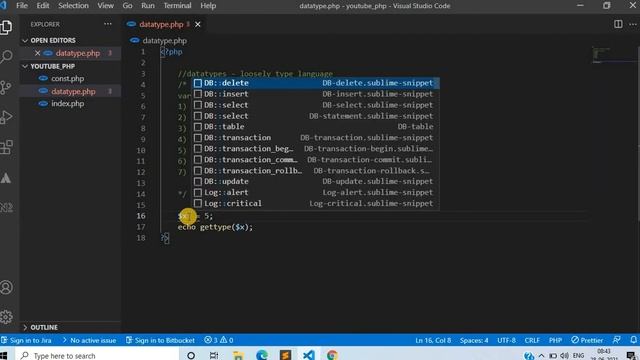This screenshot has width=640, height=360.
Task: Open Source Control view in activity bar
Action: 7,87
